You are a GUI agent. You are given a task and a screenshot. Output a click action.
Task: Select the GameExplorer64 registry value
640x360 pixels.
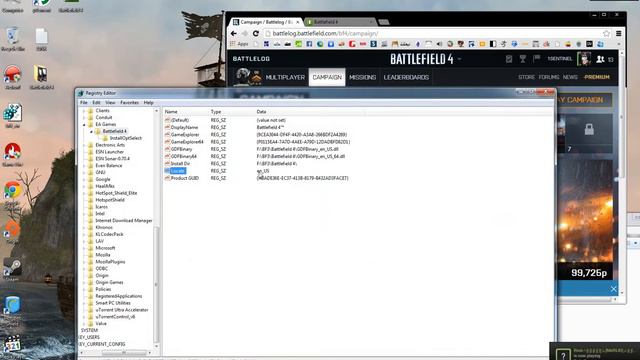tap(187, 142)
